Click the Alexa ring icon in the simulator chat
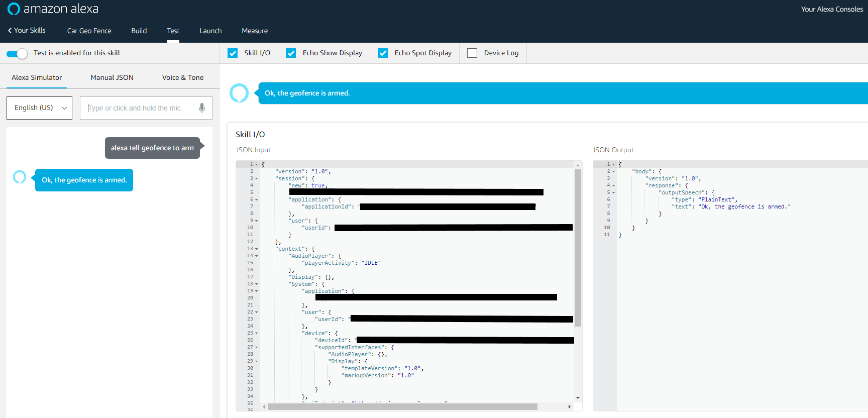The image size is (868, 418). tap(20, 177)
